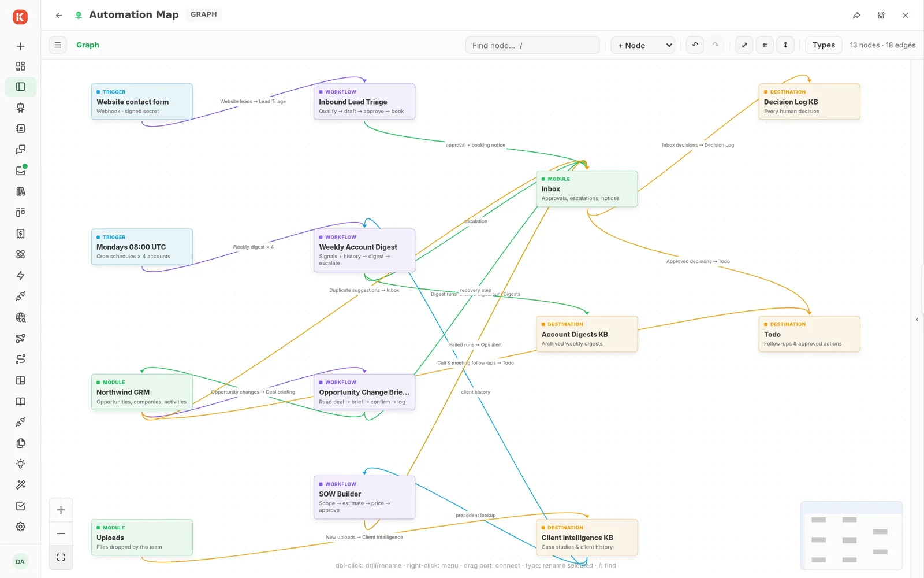Click the K app logo
Viewport: 924px width, 578px height.
click(x=20, y=17)
